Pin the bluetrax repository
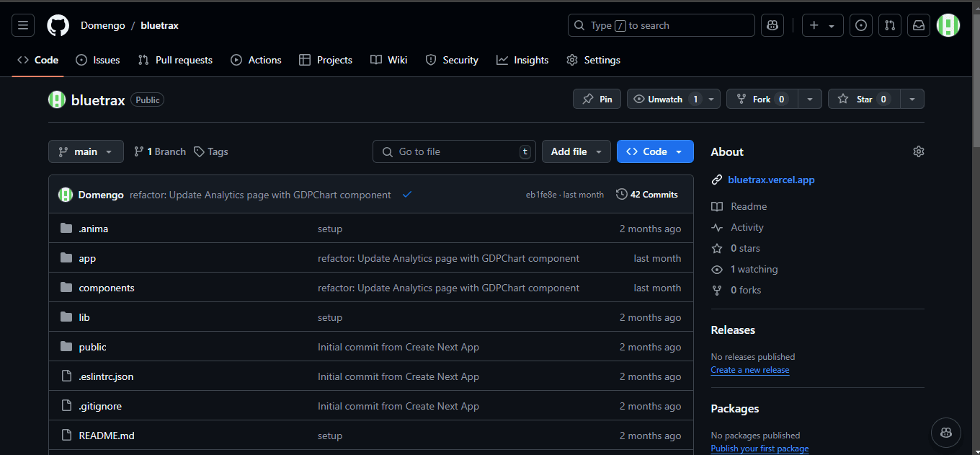 (x=597, y=100)
